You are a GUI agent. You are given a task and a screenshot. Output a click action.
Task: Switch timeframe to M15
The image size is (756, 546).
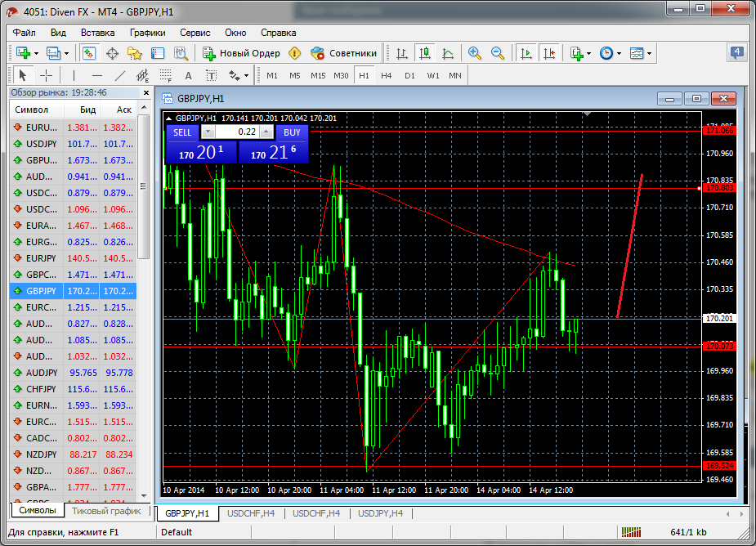[318, 75]
